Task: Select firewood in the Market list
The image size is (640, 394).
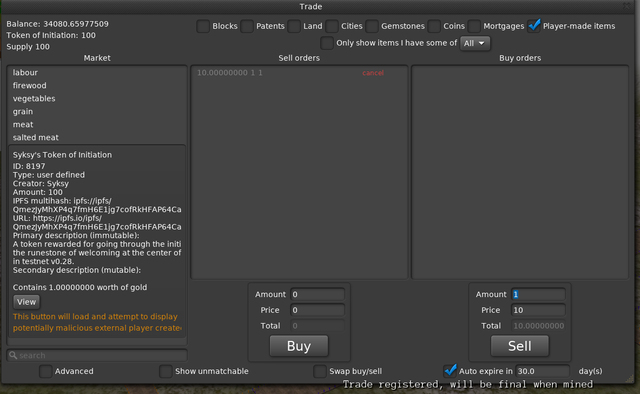Action: tap(97, 86)
